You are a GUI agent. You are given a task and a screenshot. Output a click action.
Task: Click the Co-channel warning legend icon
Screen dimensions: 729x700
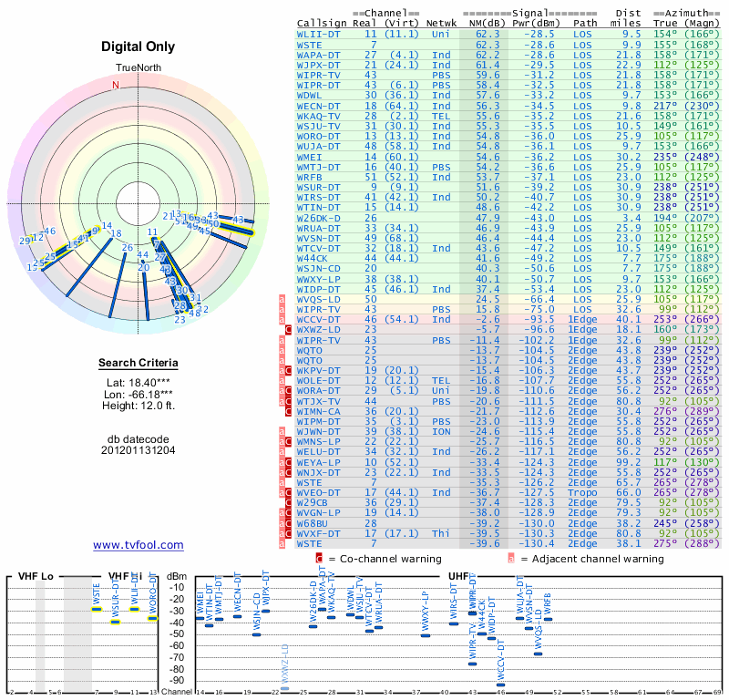tap(319, 559)
